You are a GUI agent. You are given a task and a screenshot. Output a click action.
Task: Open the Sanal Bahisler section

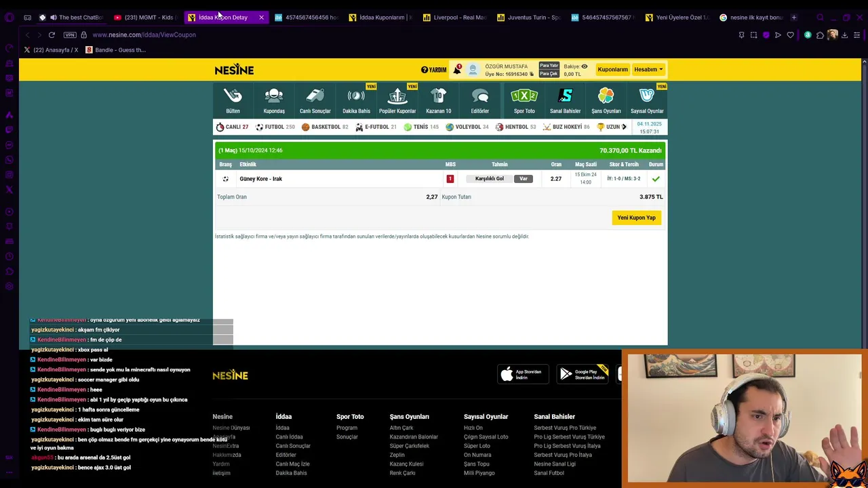tap(566, 100)
